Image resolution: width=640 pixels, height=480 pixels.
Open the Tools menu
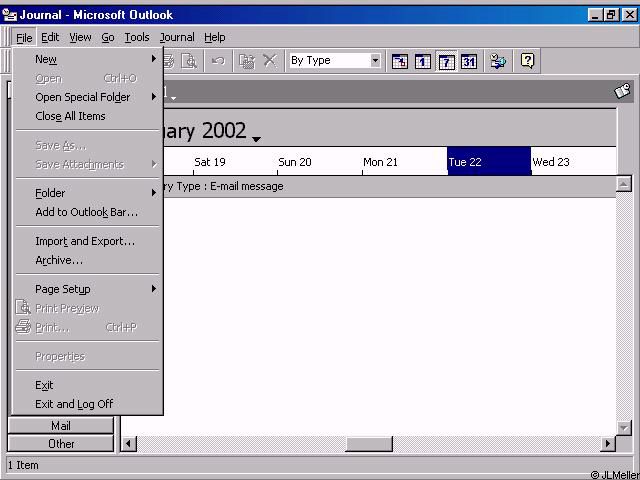(137, 38)
